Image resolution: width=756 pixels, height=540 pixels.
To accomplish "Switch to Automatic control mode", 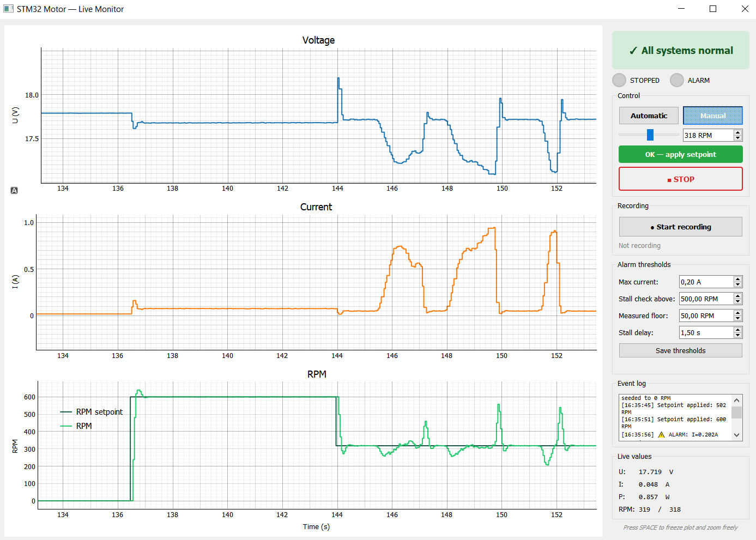I will [x=649, y=116].
